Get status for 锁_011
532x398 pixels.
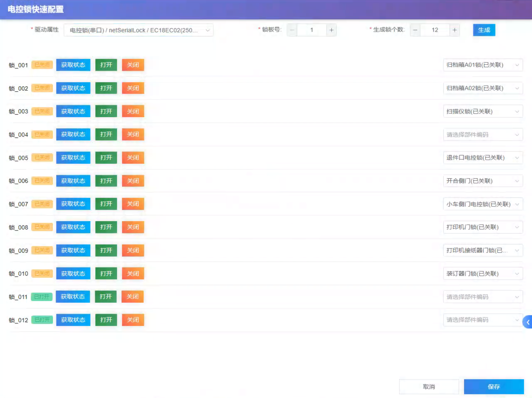coord(73,297)
